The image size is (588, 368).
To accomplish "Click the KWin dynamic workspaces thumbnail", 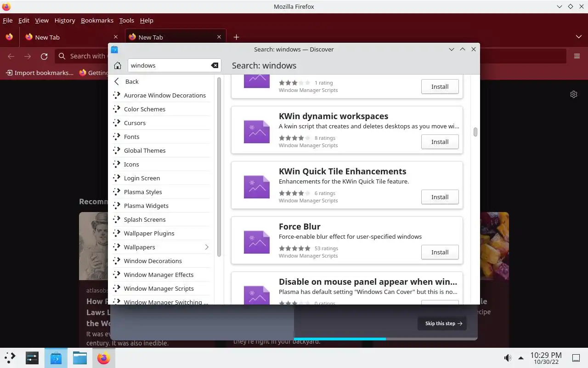I will [x=256, y=132].
